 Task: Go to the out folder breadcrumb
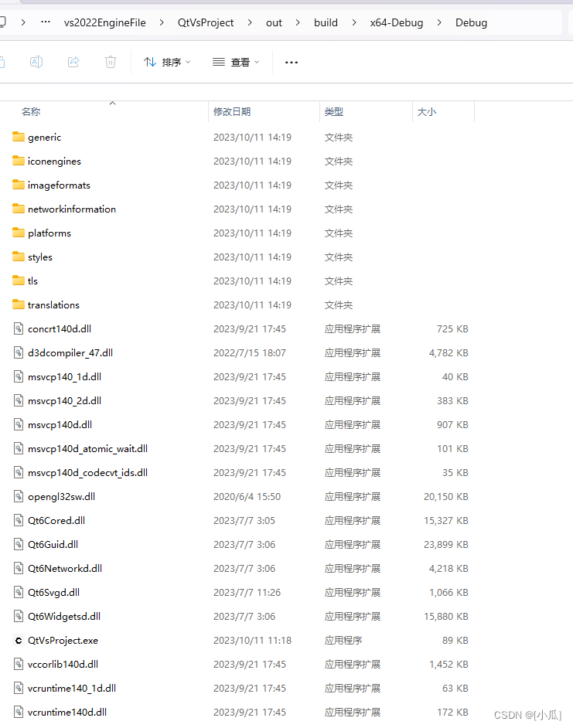point(274,22)
